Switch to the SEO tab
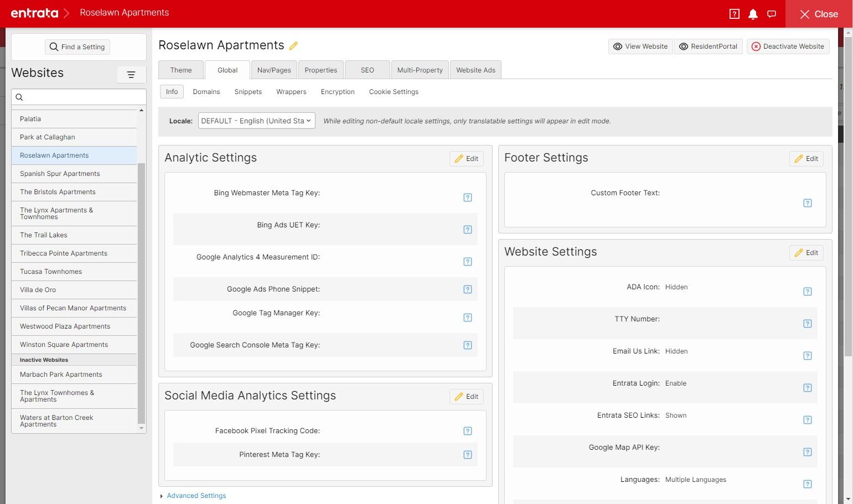 click(x=368, y=70)
